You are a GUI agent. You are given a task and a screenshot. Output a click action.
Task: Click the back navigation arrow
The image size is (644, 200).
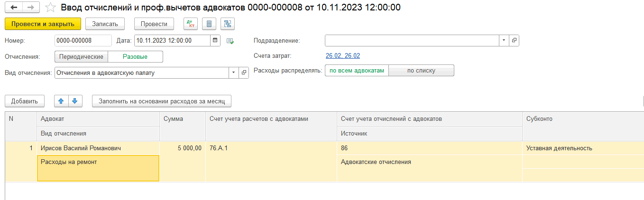13,7
